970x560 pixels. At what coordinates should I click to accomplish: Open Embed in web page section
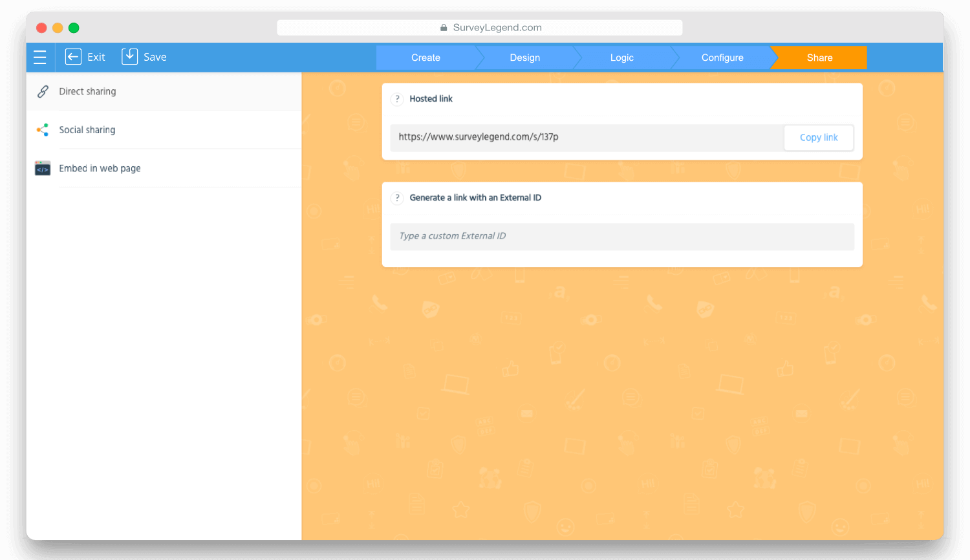pos(100,169)
